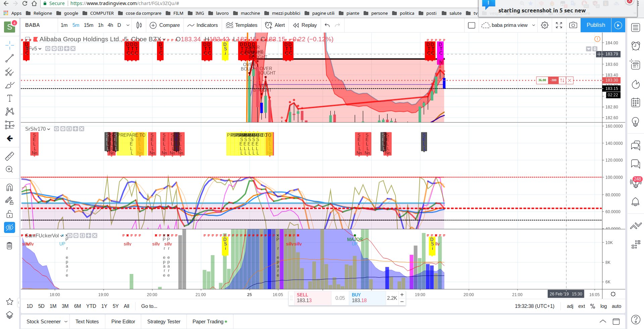Open the Go to... date selector
Viewport: 644px width, 329px height.
(x=149, y=306)
